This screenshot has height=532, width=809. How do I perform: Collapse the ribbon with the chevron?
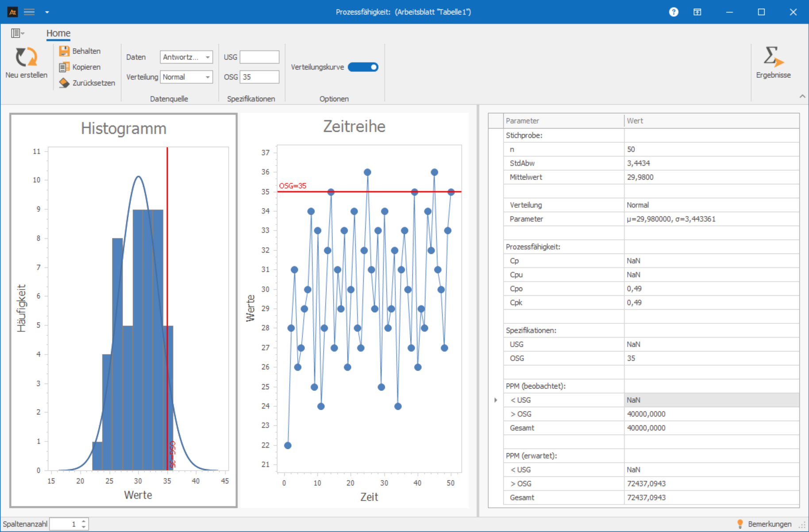tap(802, 96)
